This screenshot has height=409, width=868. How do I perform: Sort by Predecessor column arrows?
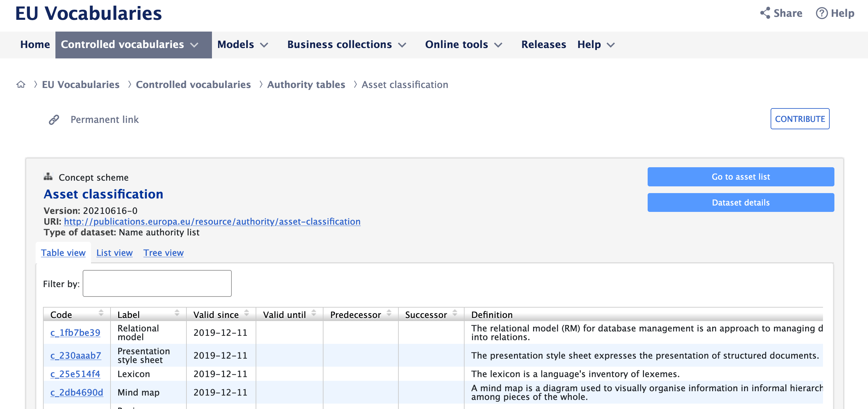(x=389, y=313)
